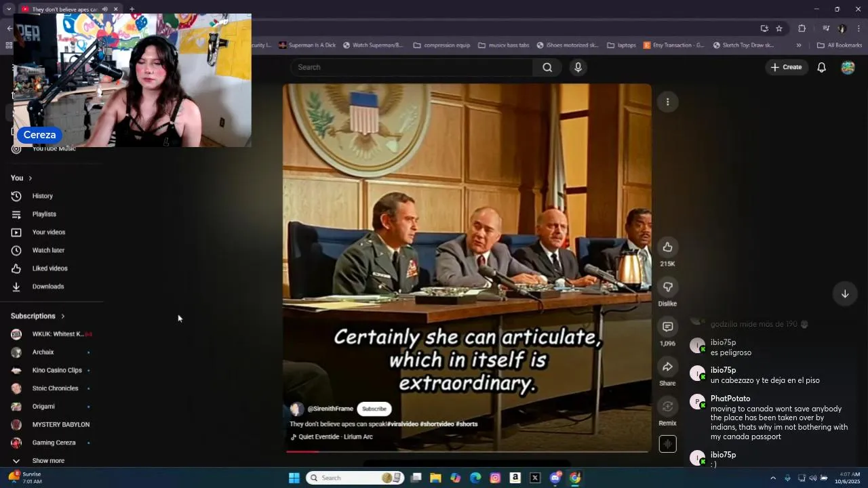The height and width of the screenshot is (488, 868).
Task: Open Microsoft Edge from taskbar
Action: click(475, 478)
